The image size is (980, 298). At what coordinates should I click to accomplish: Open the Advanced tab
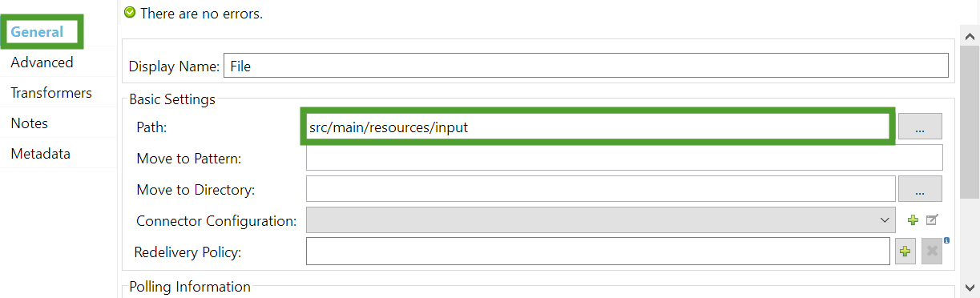(x=42, y=62)
